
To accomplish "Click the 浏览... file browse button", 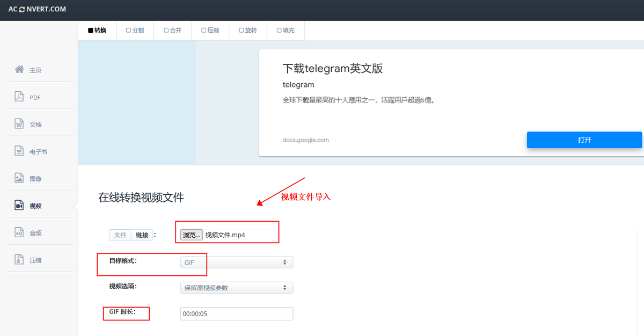I will 191,235.
